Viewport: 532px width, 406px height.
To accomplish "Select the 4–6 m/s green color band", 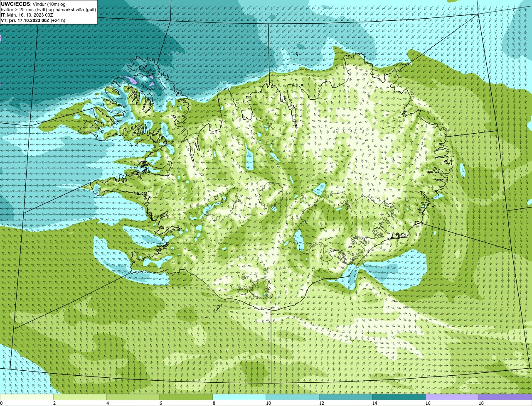I will (133, 397).
